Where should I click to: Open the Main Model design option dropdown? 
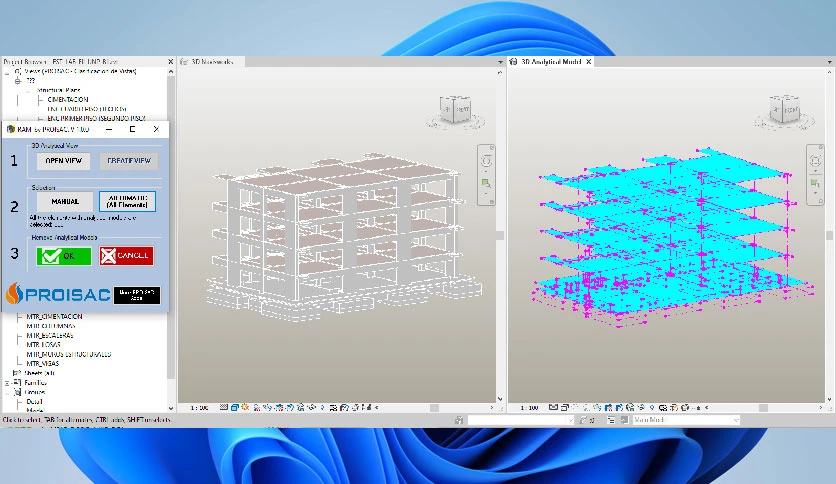click(687, 420)
